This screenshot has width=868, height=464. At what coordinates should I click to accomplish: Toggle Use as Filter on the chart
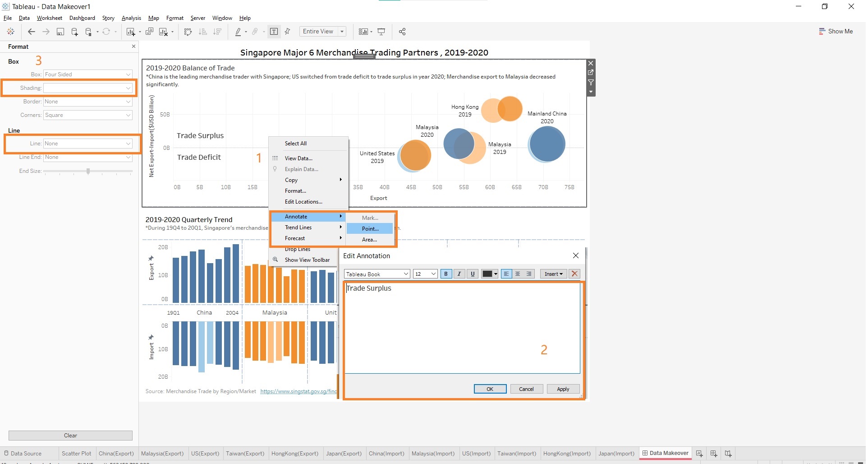[x=591, y=82]
